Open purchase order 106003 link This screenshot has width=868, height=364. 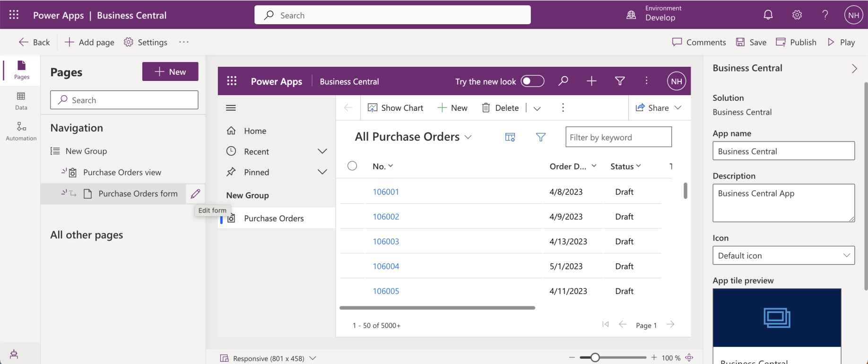[386, 241]
